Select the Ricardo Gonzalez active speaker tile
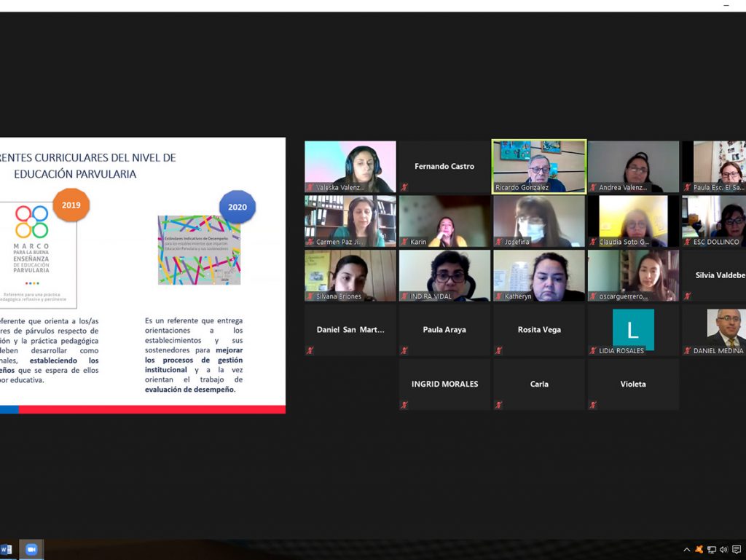Screen dimensions: 746x560 tap(538, 166)
